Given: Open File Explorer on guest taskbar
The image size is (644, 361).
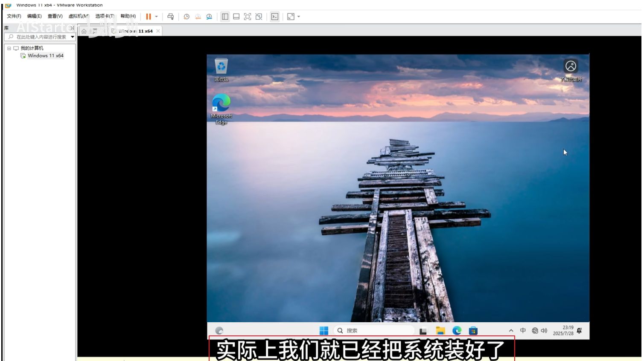Looking at the screenshot, I should tap(440, 331).
